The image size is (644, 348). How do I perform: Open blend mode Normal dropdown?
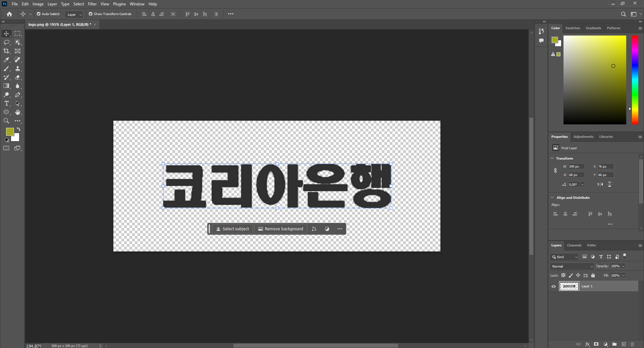pos(572,266)
